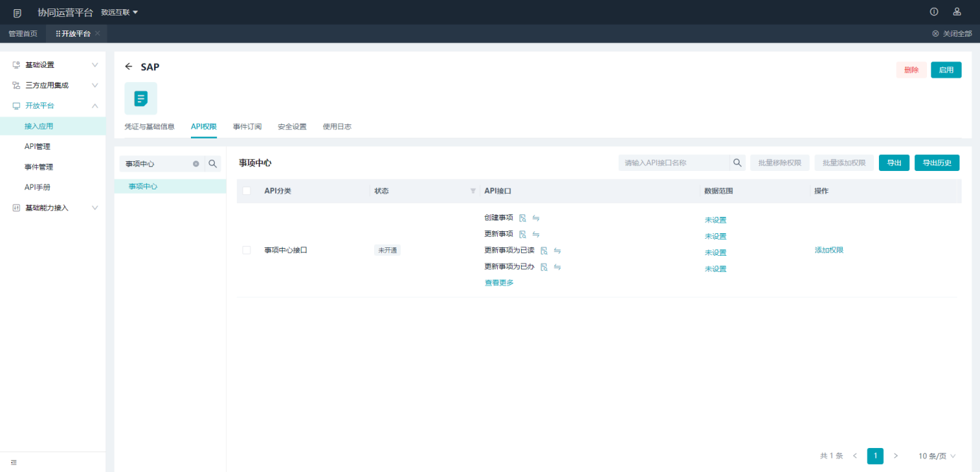Click 未设置 link for 创建事项
980x472 pixels.
click(x=716, y=220)
